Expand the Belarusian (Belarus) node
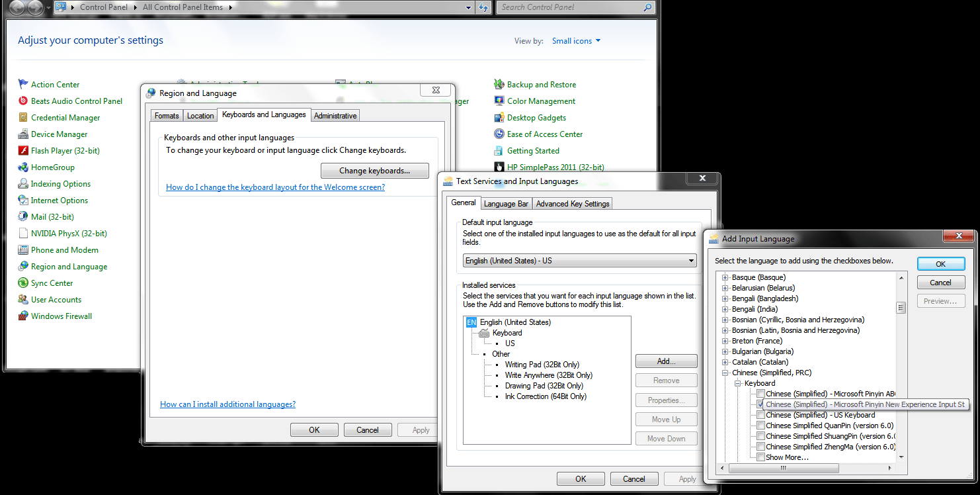The width and height of the screenshot is (980, 495). 725,288
